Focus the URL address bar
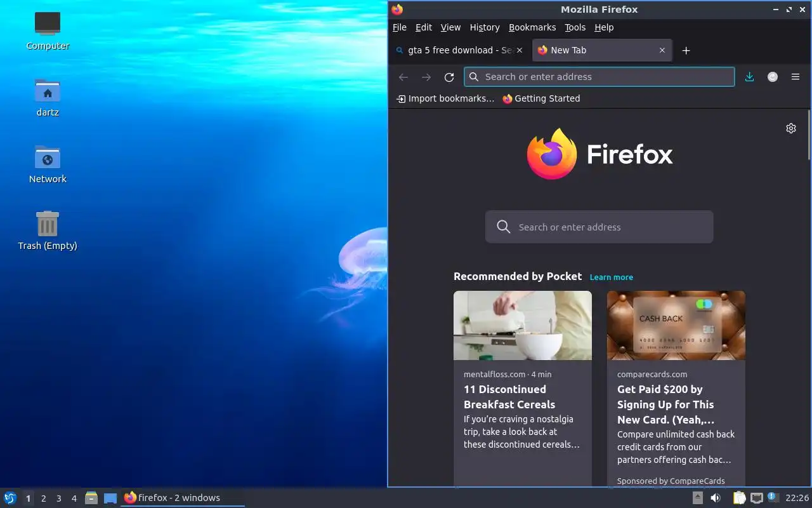Image resolution: width=812 pixels, height=508 pixels. coord(599,77)
